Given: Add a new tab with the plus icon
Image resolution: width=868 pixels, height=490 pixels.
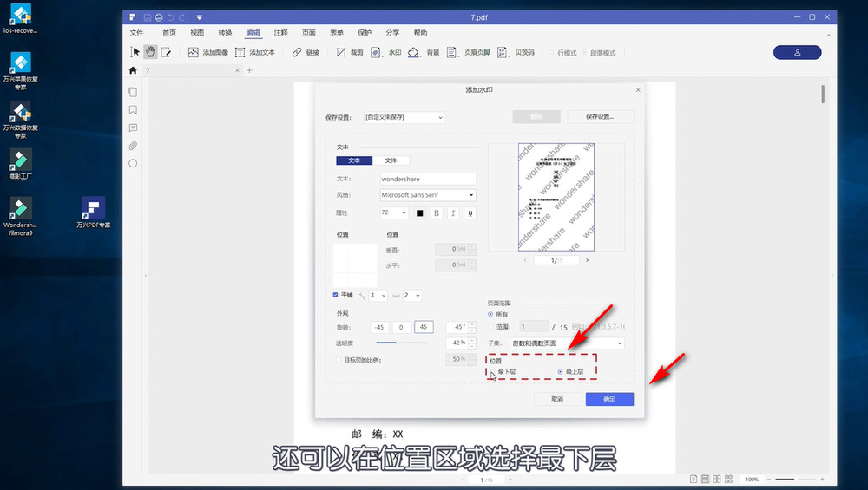Looking at the screenshot, I should 249,70.
